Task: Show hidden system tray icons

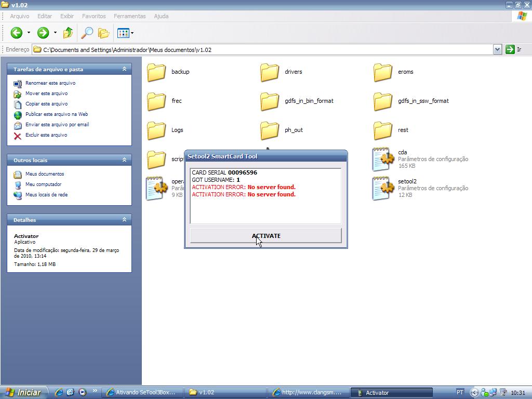Action: pos(474,393)
